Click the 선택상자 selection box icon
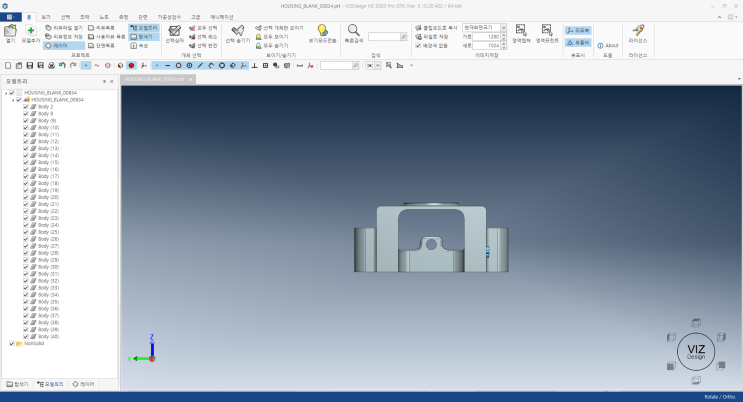 click(x=174, y=31)
